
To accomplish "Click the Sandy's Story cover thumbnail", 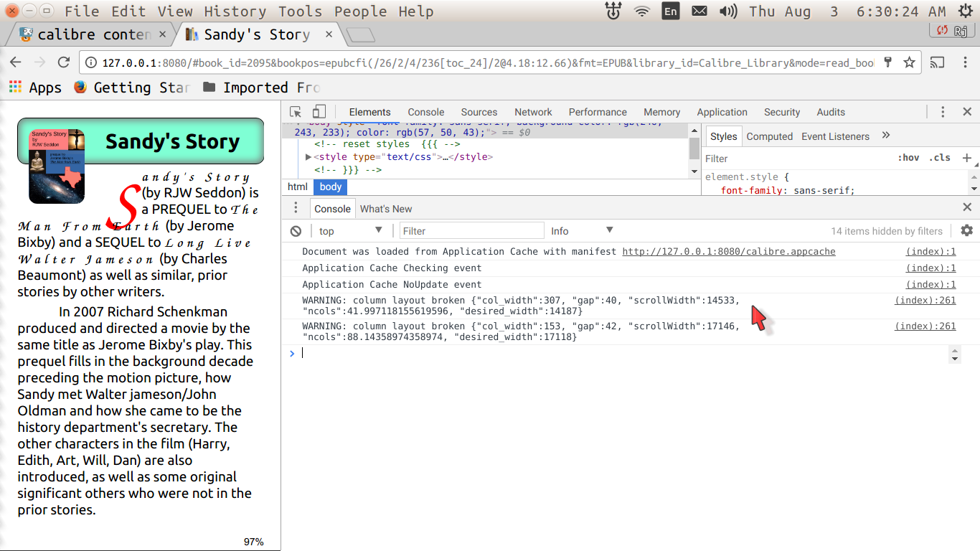I will pyautogui.click(x=57, y=166).
